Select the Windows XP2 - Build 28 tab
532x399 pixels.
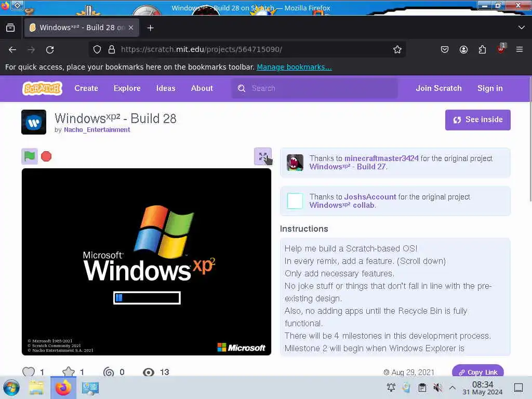82,28
